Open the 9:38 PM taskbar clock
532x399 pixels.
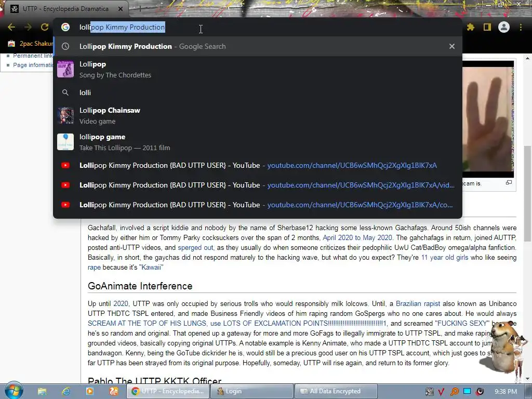pyautogui.click(x=506, y=392)
